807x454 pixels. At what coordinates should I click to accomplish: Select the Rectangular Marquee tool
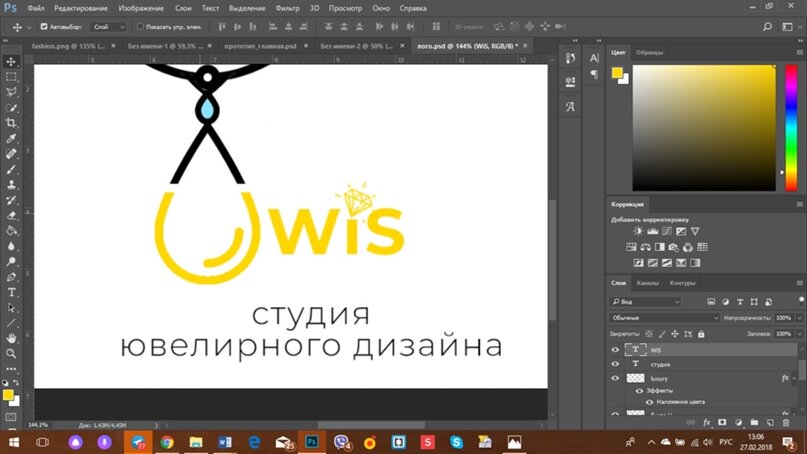click(x=11, y=77)
